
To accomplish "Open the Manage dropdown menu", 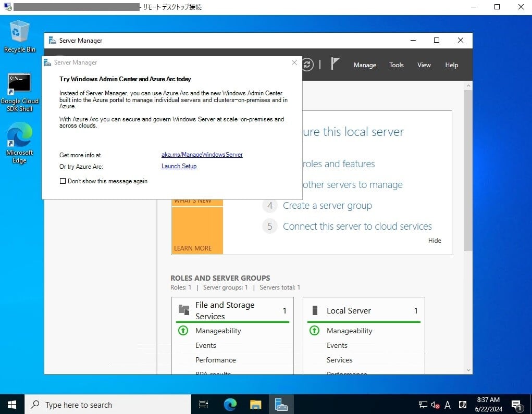I will [365, 65].
